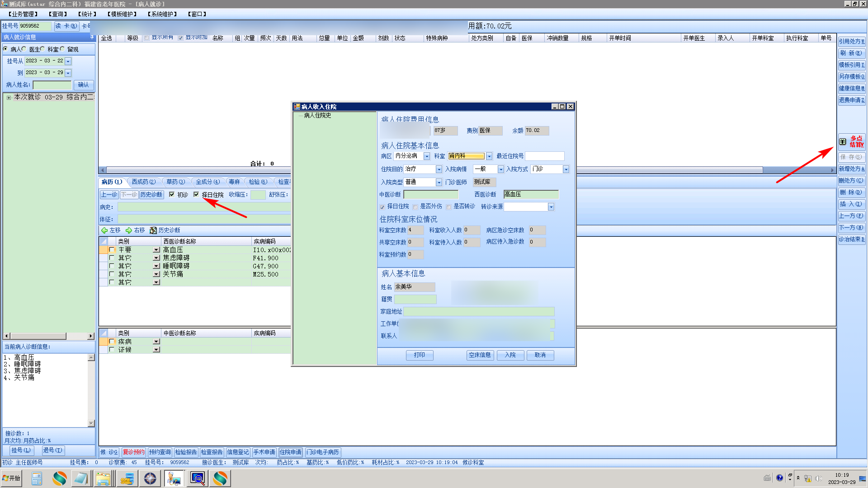Screen dimensions: 868x488
Task: Uncheck the 初诊 checkbox
Action: pyautogui.click(x=172, y=195)
